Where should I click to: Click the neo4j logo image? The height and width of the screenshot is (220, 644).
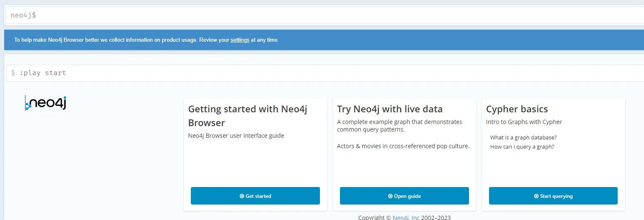[46, 103]
